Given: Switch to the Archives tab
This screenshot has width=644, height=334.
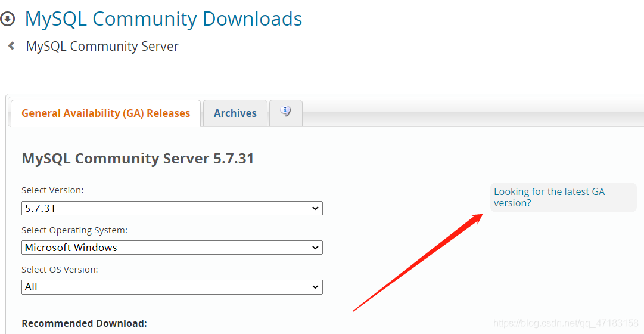Looking at the screenshot, I should pyautogui.click(x=235, y=113).
